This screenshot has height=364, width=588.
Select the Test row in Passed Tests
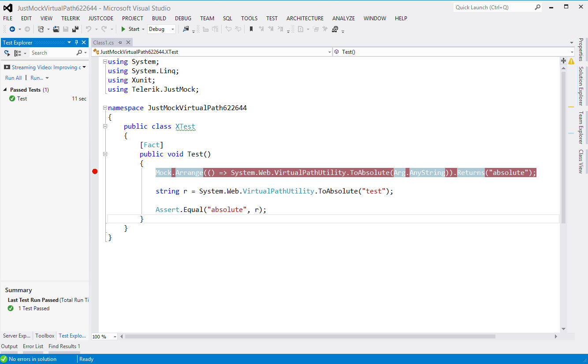[x=45, y=99]
